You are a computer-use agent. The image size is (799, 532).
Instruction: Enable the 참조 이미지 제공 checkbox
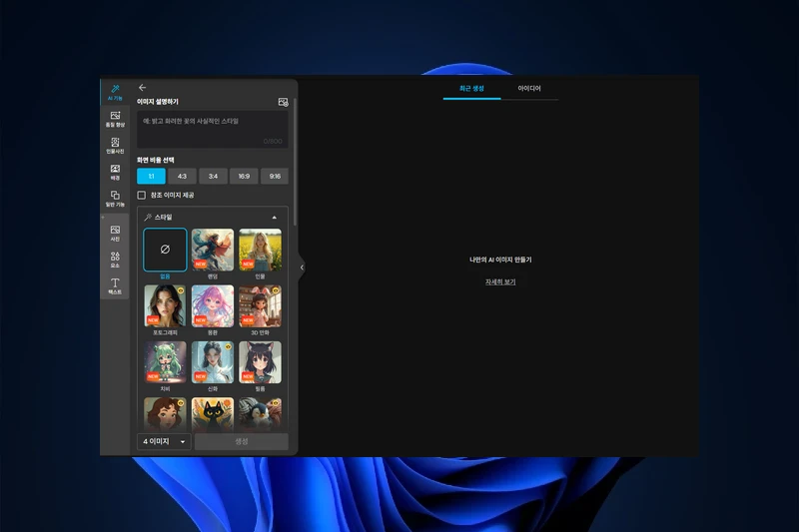(142, 195)
